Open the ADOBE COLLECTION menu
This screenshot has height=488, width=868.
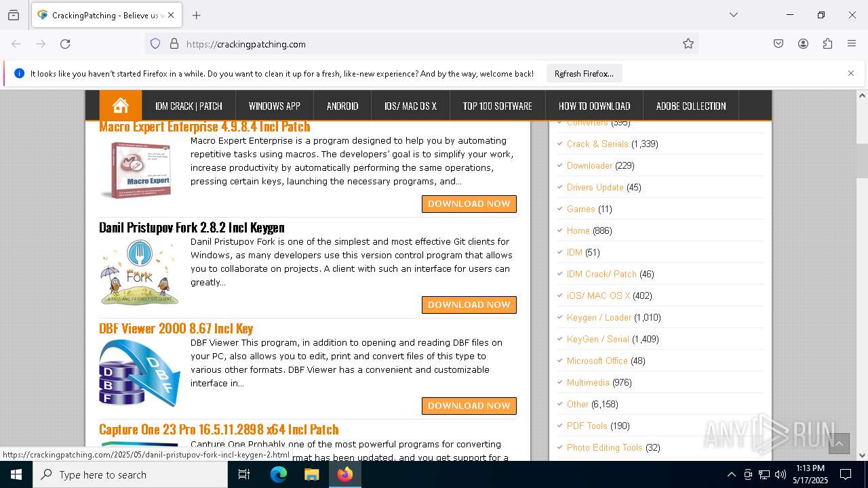691,106
